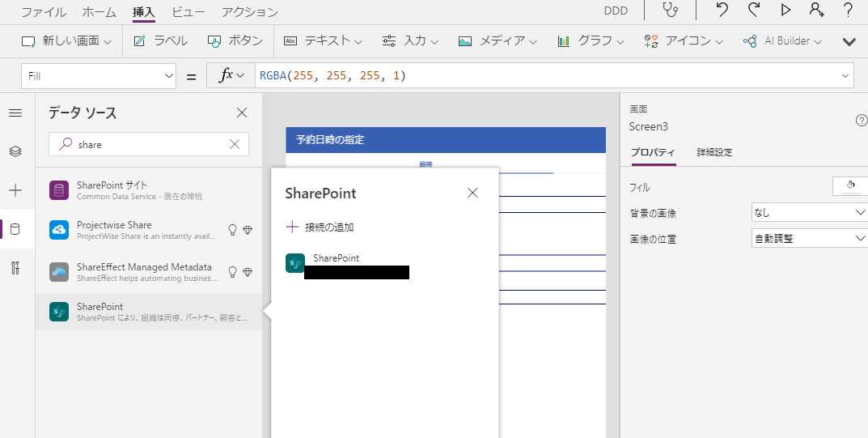Expand the ribbon overflow chevron
This screenshot has height=438, width=868.
[849, 41]
